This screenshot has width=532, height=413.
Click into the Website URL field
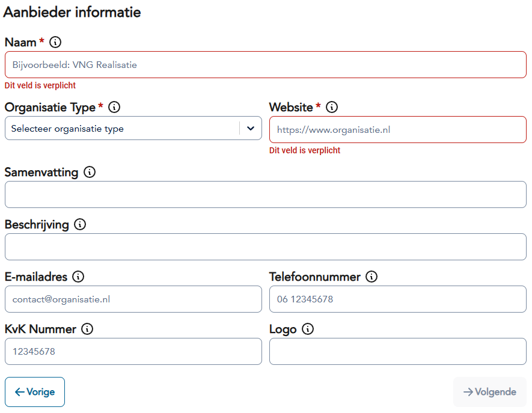tap(397, 130)
